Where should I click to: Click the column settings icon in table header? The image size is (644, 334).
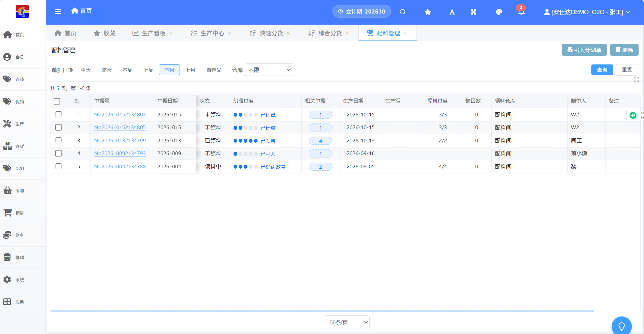pos(77,101)
